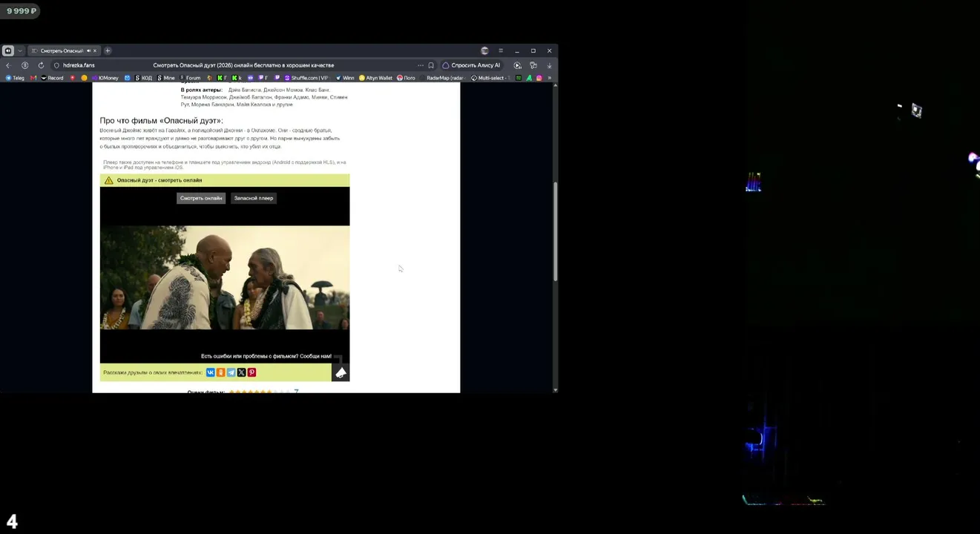The width and height of the screenshot is (980, 534).
Task: Switch to the Запасной плеер button
Action: [254, 198]
